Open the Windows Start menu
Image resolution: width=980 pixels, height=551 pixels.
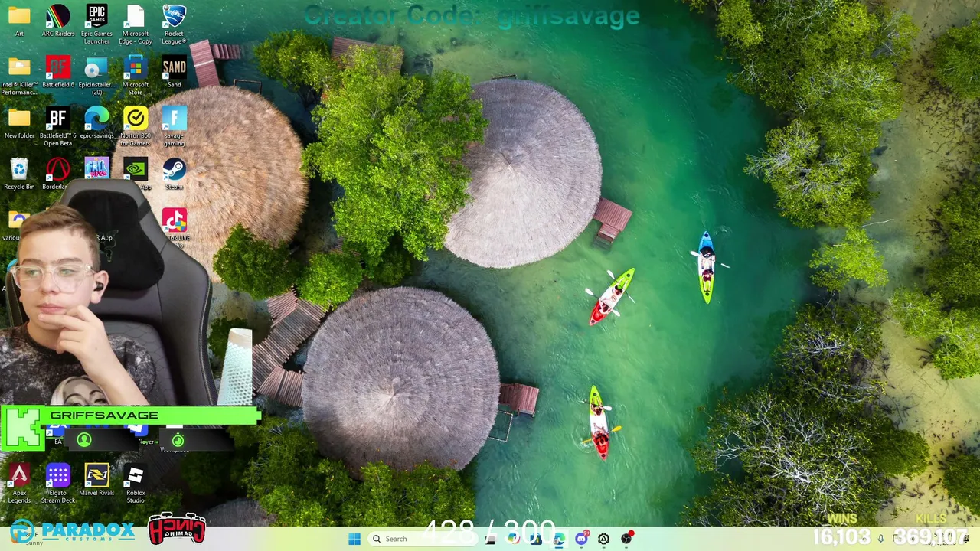pyautogui.click(x=354, y=539)
